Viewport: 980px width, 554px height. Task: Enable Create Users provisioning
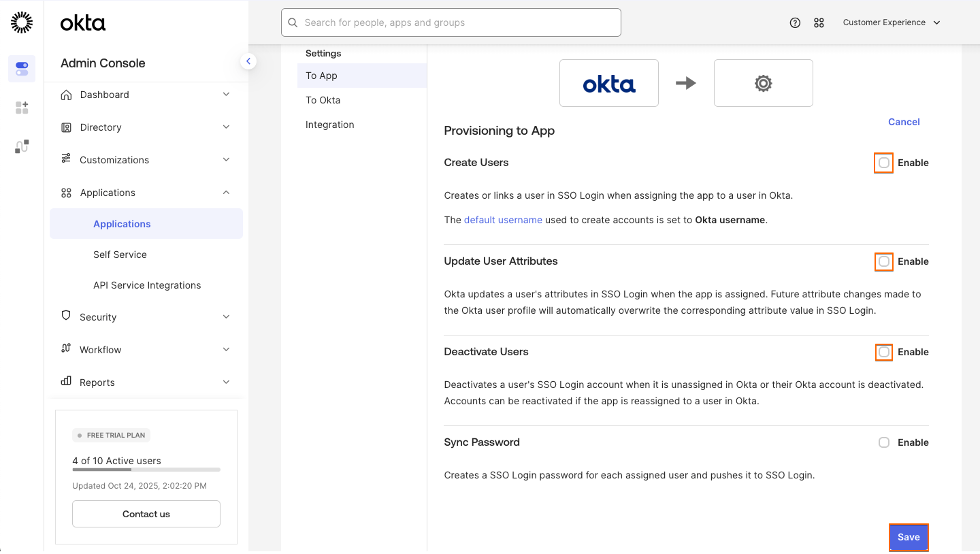point(883,163)
